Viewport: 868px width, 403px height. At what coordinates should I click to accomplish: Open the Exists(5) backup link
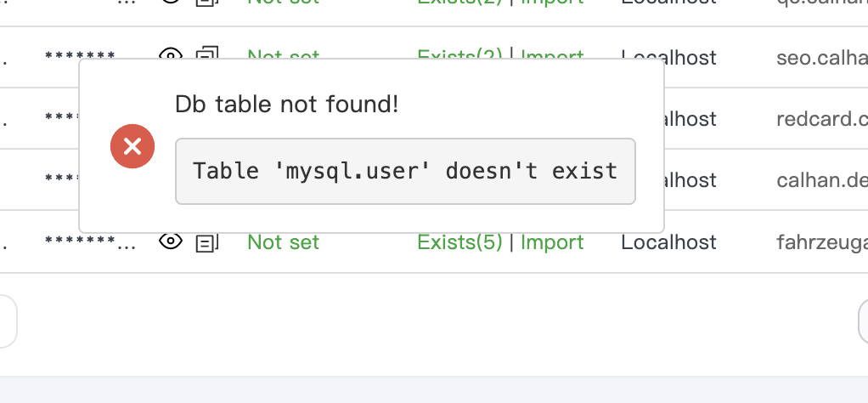pos(459,242)
